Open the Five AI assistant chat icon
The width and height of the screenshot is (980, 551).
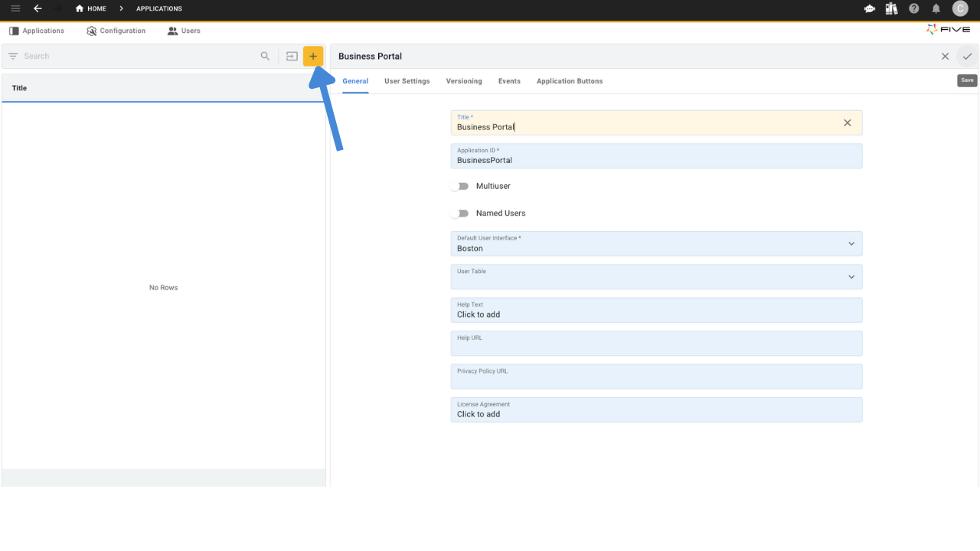(868, 8)
